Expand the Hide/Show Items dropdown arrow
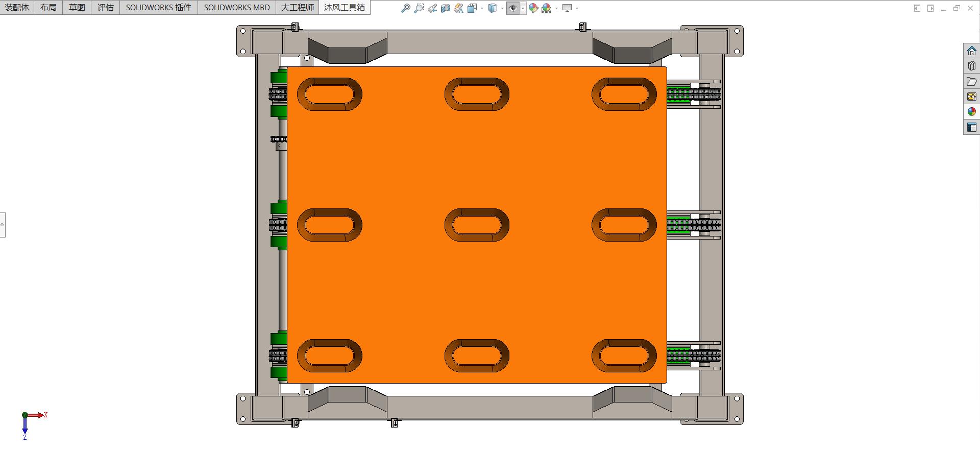The image size is (980, 450). pyautogui.click(x=523, y=9)
